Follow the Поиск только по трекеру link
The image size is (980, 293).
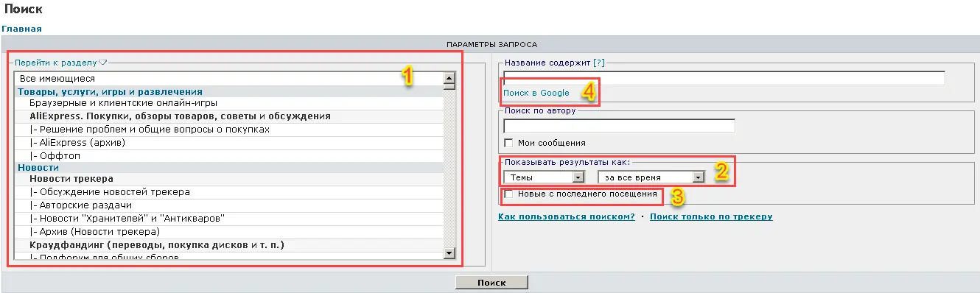point(711,217)
